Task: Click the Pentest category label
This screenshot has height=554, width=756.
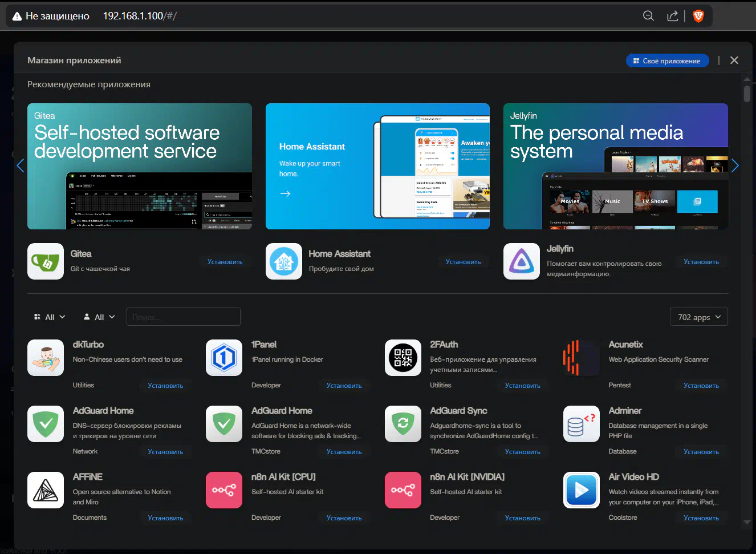Action: click(x=620, y=385)
